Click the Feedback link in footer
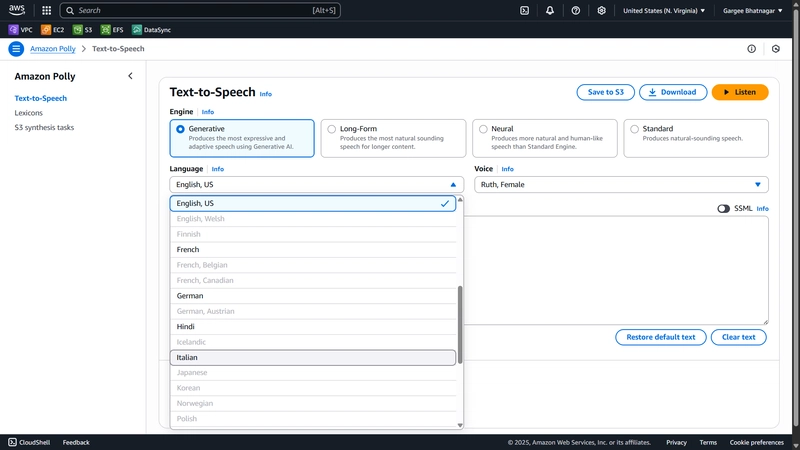Viewport: 800px width, 450px height. pyautogui.click(x=76, y=442)
